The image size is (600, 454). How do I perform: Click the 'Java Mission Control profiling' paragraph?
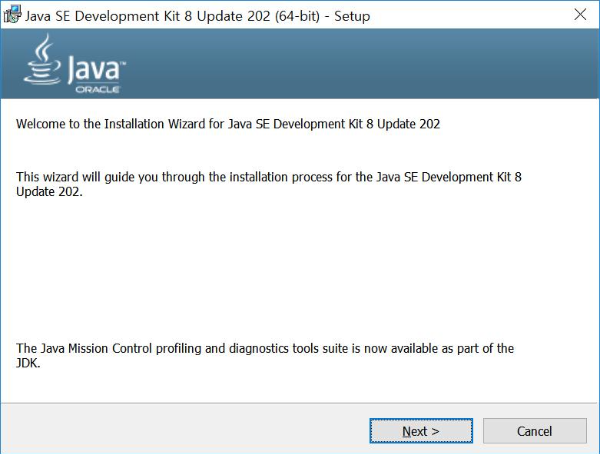tap(265, 355)
